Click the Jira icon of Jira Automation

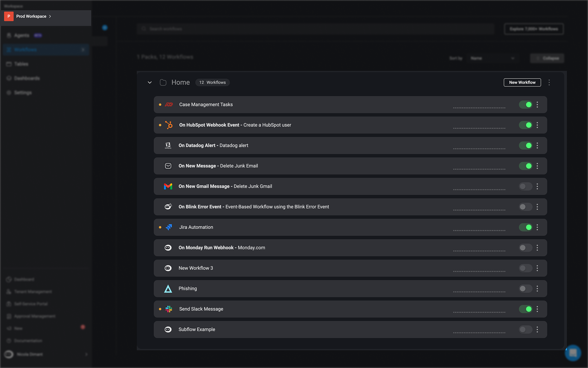click(x=169, y=227)
